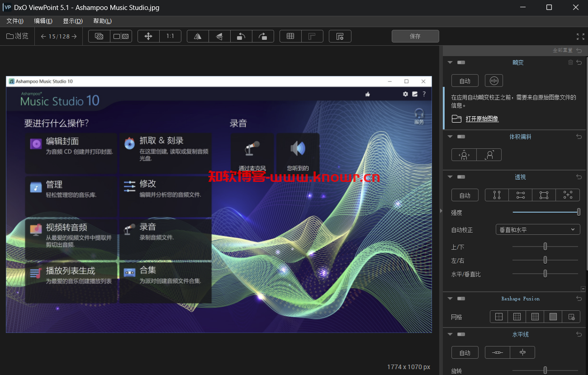Viewport: 588px width, 375px height.
Task: Click 全部重置 to reset all
Action: coord(562,51)
